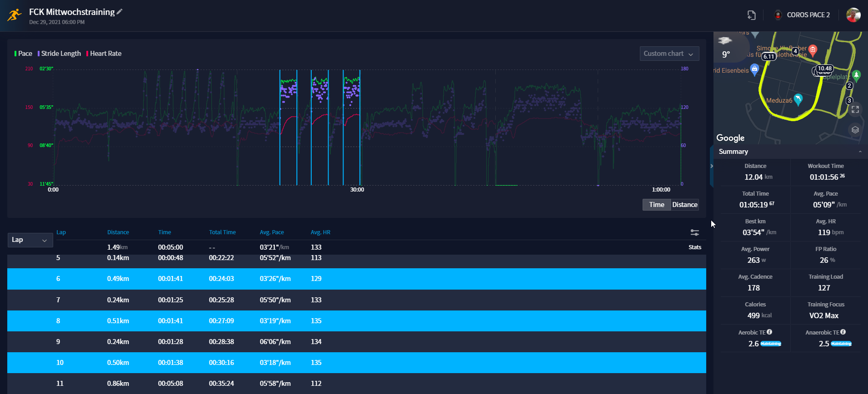Switch chart x-axis to Time
This screenshot has height=394, width=868.
[656, 205]
